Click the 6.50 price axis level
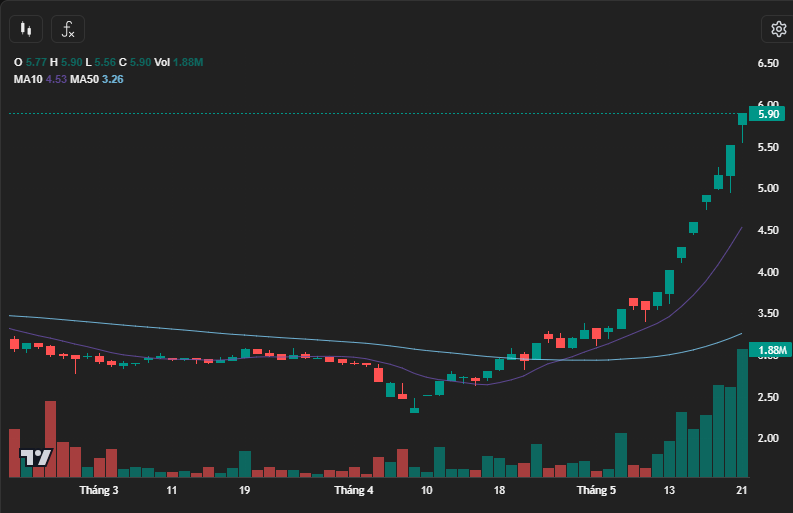This screenshot has width=793, height=513. (x=768, y=63)
